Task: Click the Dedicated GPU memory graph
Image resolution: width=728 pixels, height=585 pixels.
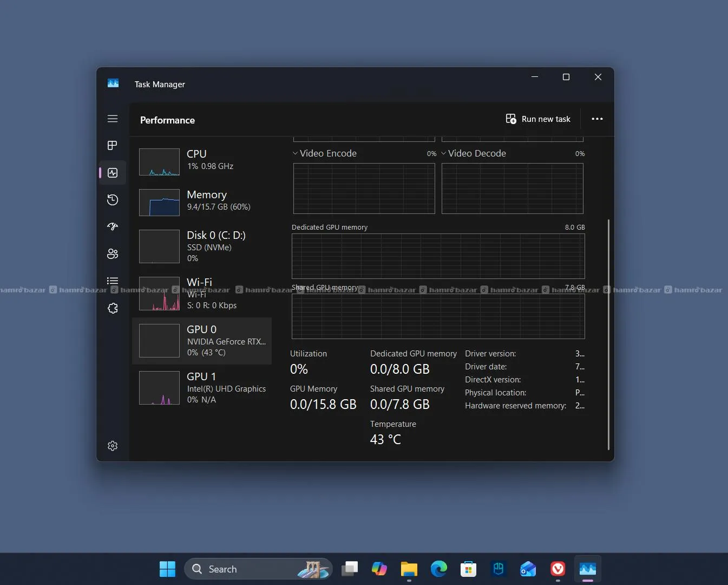Action: click(x=438, y=256)
